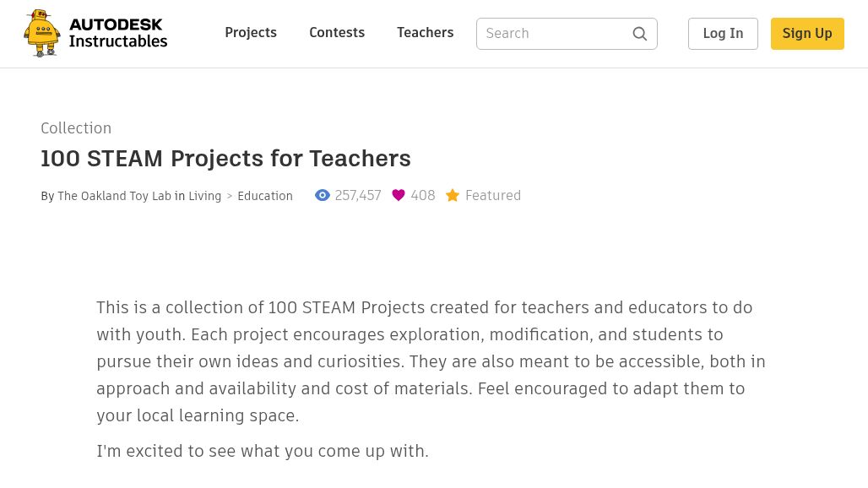Image resolution: width=868 pixels, height=488 pixels.
Task: Click the 408 favorites count
Action: coord(423,196)
